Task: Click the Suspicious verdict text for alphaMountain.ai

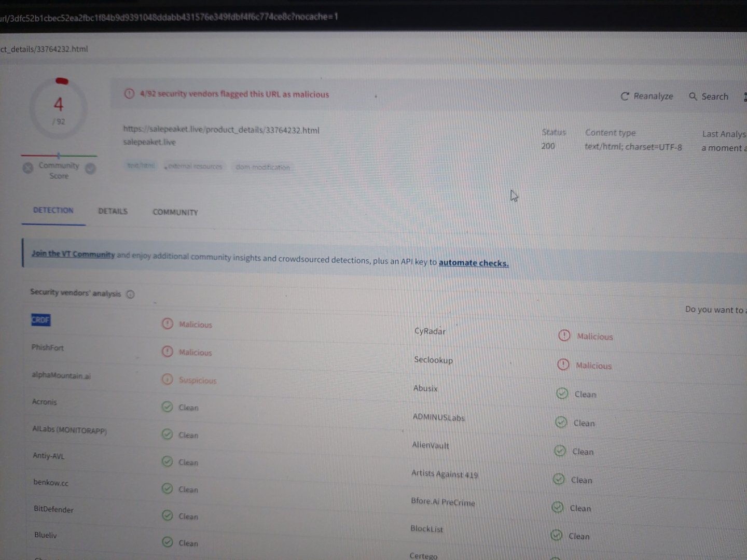Action: click(198, 380)
